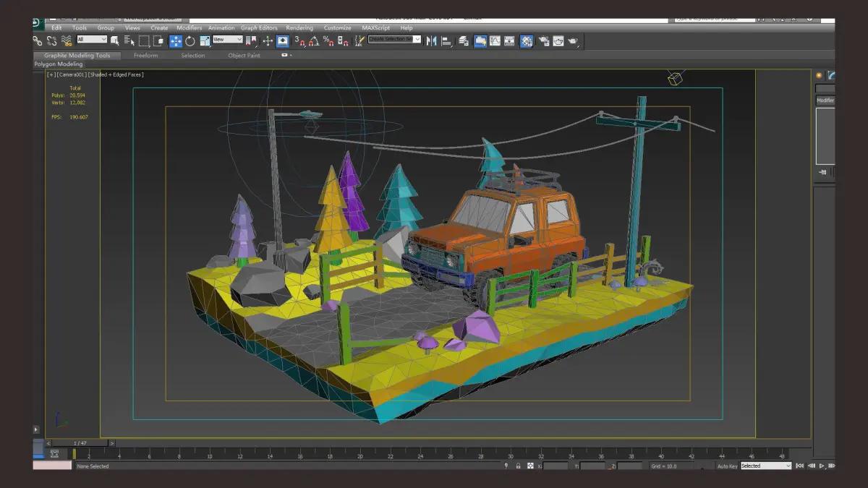Open Render Setup from the toolbar
The width and height of the screenshot is (868, 488).
tap(543, 41)
